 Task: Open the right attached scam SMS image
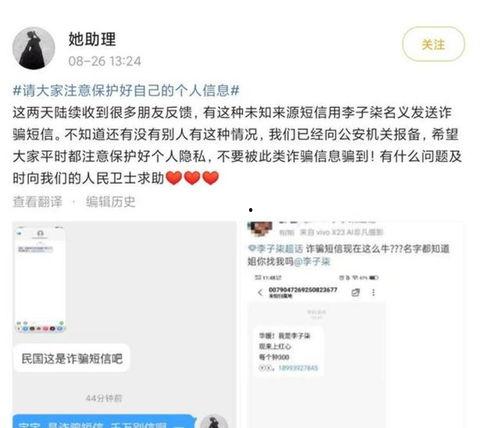[x=355, y=324]
